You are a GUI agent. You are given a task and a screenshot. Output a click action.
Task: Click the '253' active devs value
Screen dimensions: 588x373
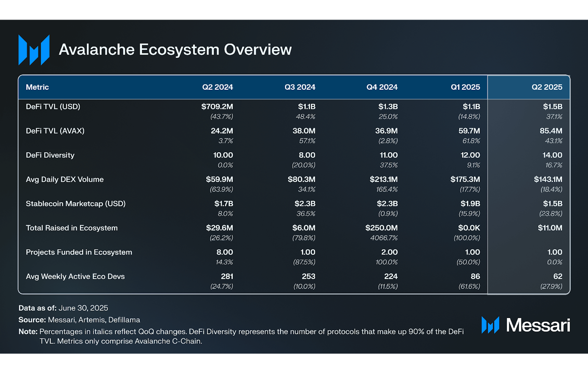click(309, 276)
